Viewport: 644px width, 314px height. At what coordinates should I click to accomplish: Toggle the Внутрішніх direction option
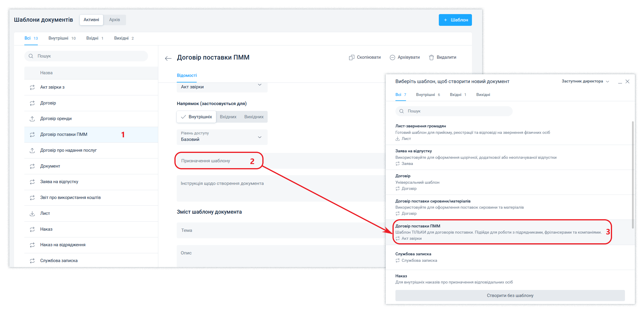click(x=196, y=117)
